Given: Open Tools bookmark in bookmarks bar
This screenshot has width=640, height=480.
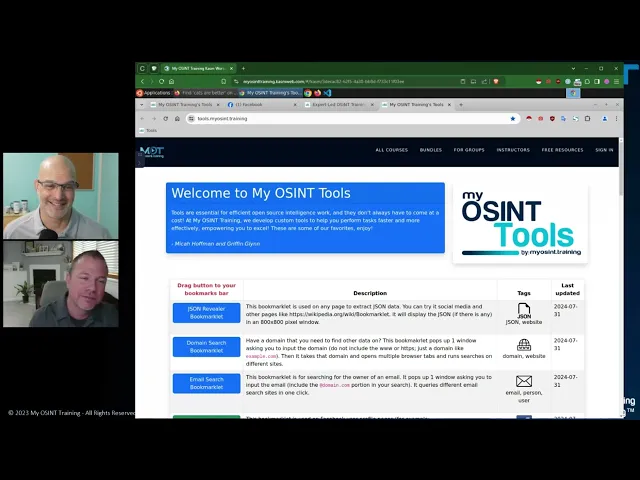Looking at the screenshot, I should pos(148,131).
